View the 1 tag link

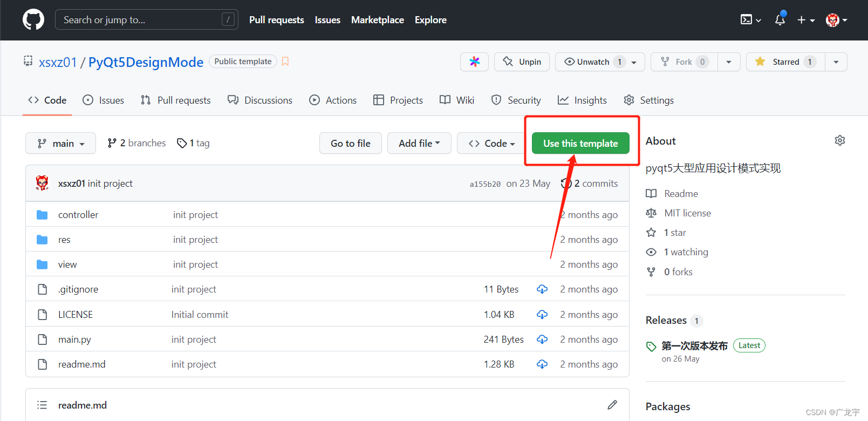pyautogui.click(x=193, y=143)
